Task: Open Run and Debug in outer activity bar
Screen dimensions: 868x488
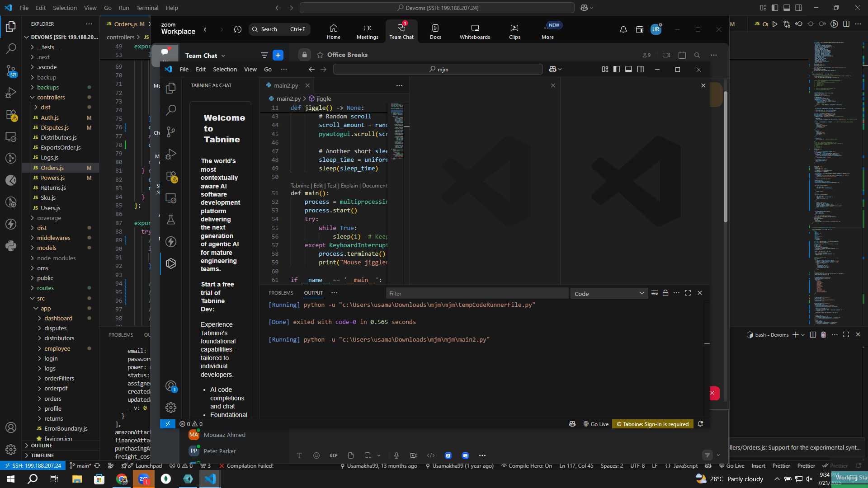Action: point(11,93)
